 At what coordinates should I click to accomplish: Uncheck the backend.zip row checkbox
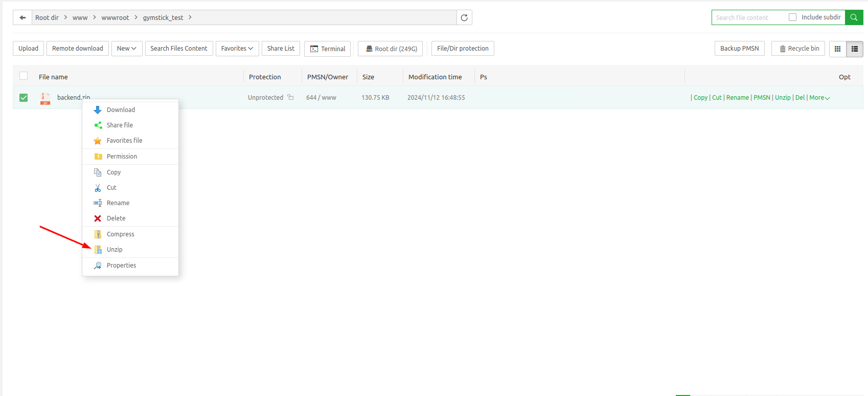coord(24,98)
